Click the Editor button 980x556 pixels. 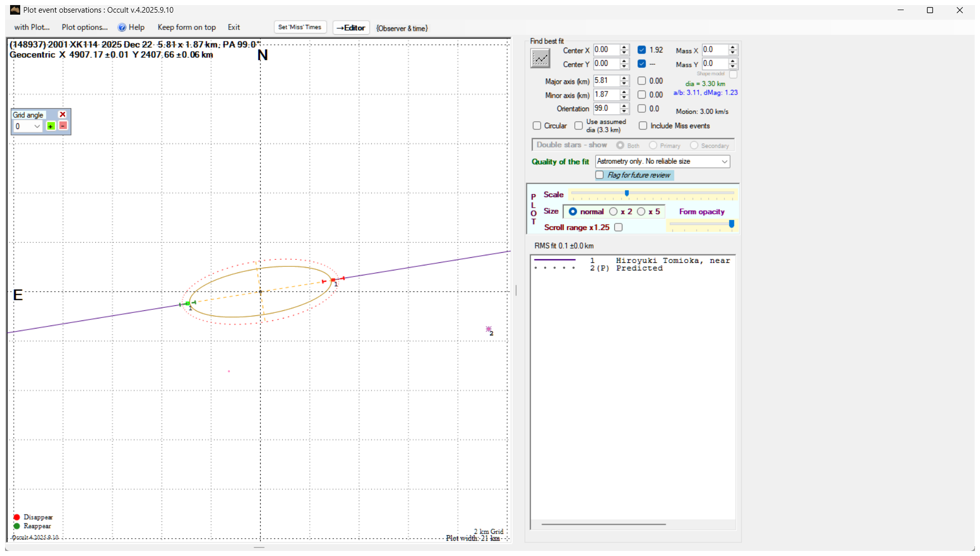pos(351,28)
